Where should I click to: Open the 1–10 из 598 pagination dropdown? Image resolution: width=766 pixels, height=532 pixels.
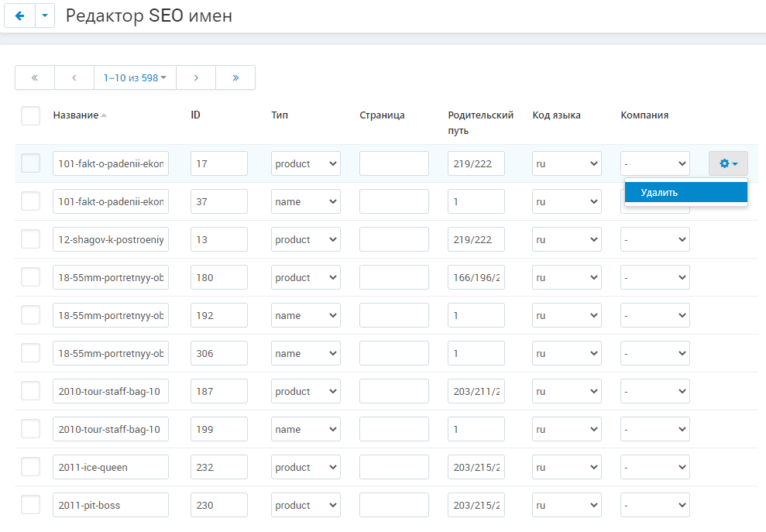coord(135,77)
